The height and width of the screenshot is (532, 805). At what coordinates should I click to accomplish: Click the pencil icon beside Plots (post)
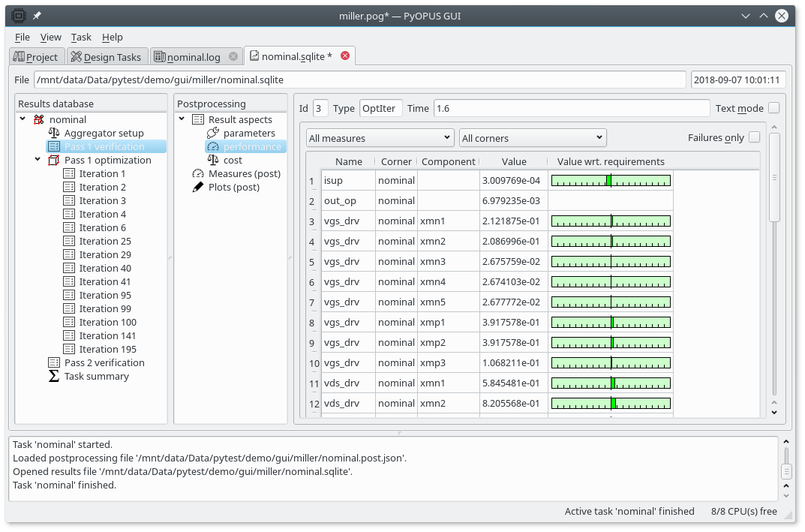pyautogui.click(x=198, y=187)
